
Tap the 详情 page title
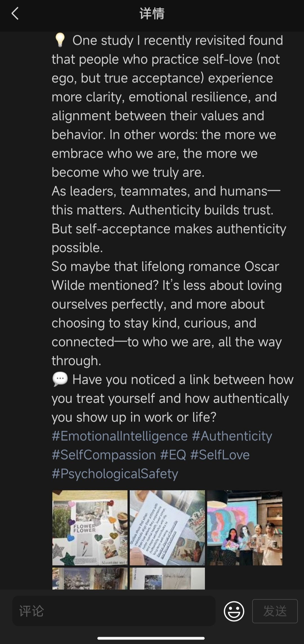click(152, 13)
